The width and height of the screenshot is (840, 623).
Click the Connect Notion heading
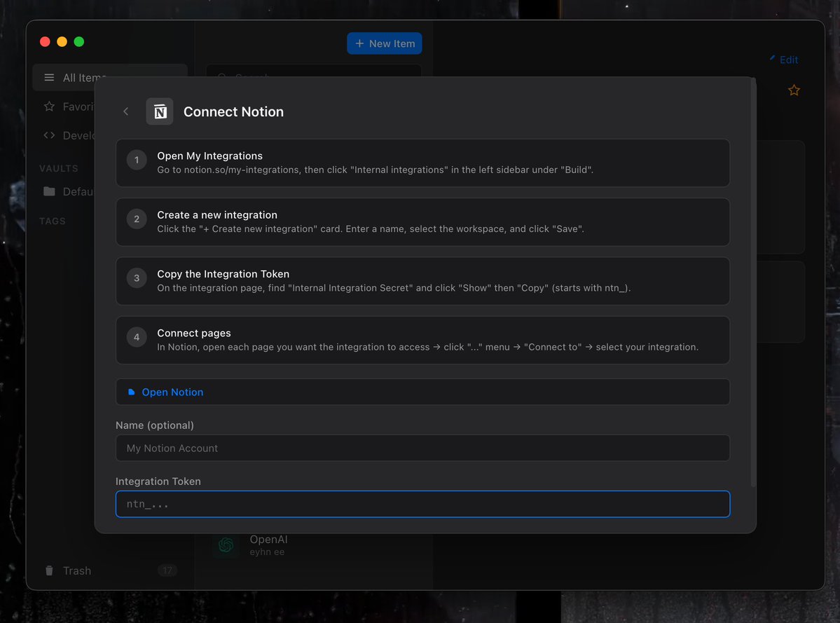233,111
